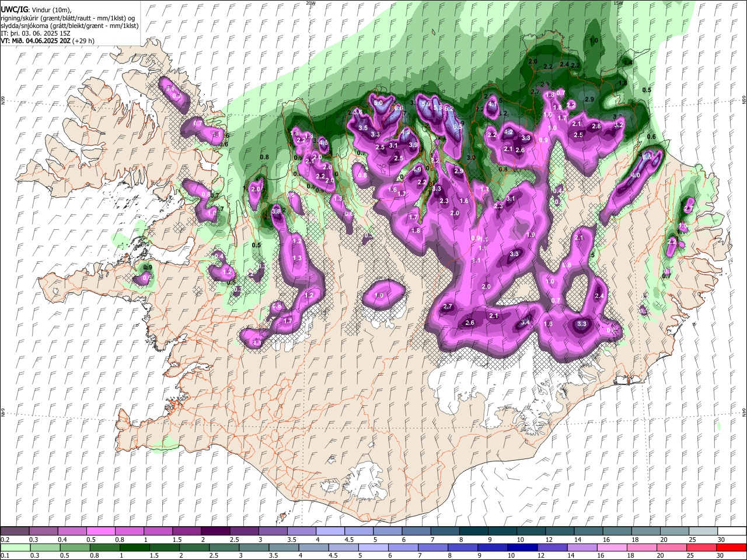Viewport: 747px width, 560px height.
Task: Click the pale gray snow swatch between 25 and 30
Action: pos(703,531)
